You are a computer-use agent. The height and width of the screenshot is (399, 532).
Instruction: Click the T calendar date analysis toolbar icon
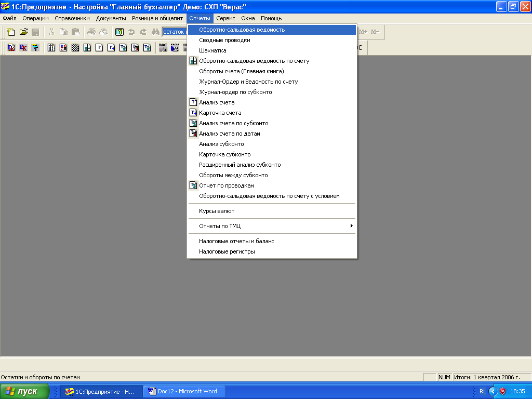click(135, 47)
